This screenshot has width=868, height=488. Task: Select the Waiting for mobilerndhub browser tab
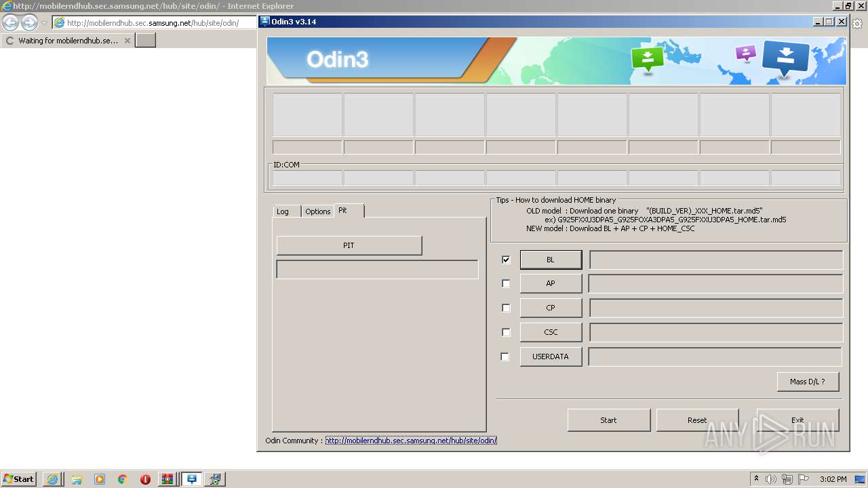[x=67, y=41]
